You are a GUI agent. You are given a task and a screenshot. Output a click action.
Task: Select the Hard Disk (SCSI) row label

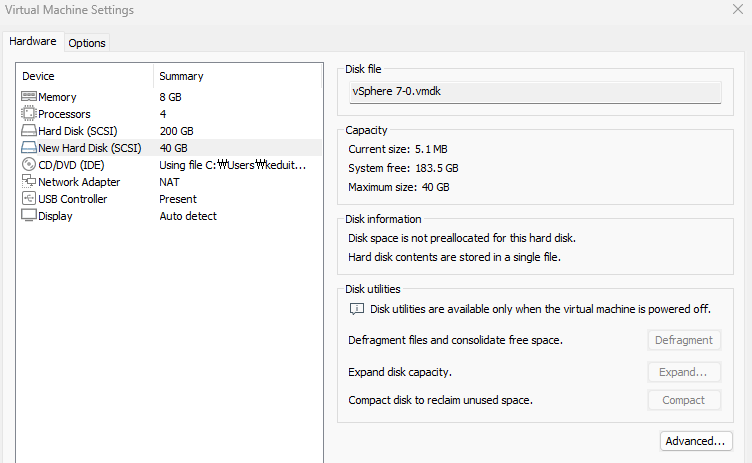pyautogui.click(x=78, y=131)
